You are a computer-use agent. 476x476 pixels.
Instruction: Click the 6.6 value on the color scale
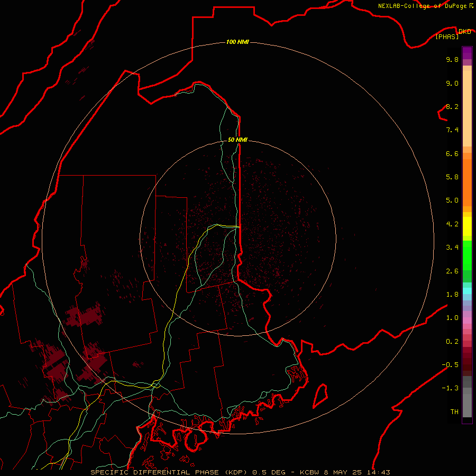pos(452,153)
